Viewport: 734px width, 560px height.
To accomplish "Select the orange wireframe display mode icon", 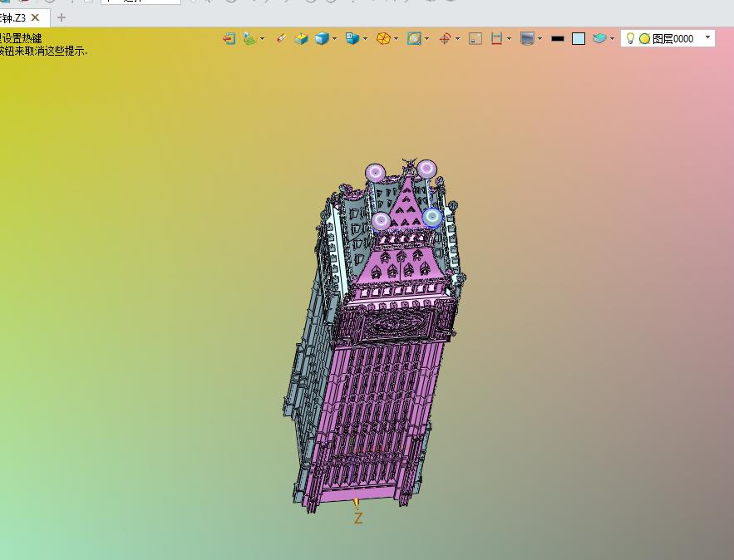I will 383,38.
